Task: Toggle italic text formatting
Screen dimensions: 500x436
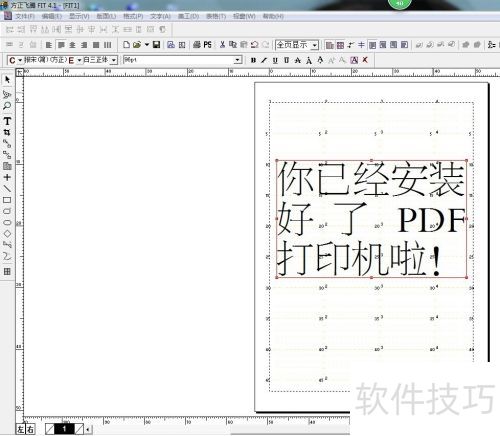Action: click(264, 60)
